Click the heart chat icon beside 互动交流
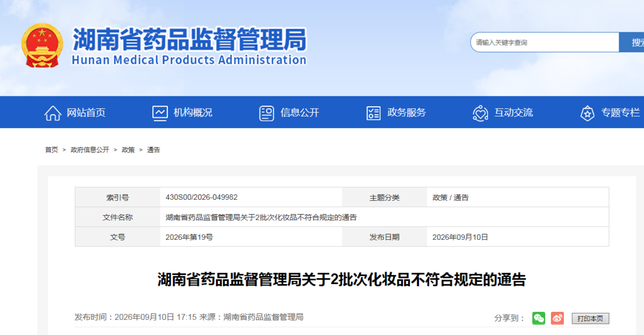Image resolution: width=644 pixels, height=335 pixels. coord(481,113)
